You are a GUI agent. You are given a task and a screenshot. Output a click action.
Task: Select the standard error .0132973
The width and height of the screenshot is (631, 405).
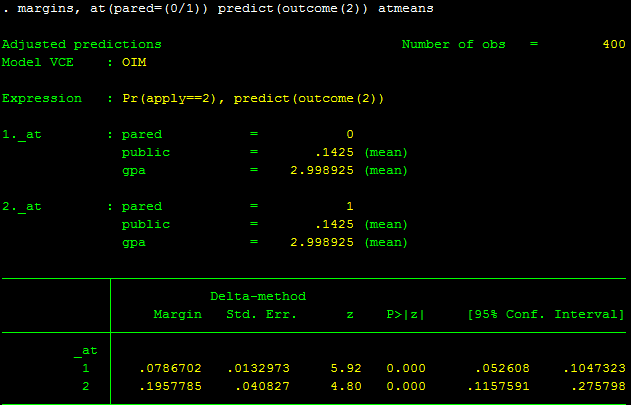point(256,369)
